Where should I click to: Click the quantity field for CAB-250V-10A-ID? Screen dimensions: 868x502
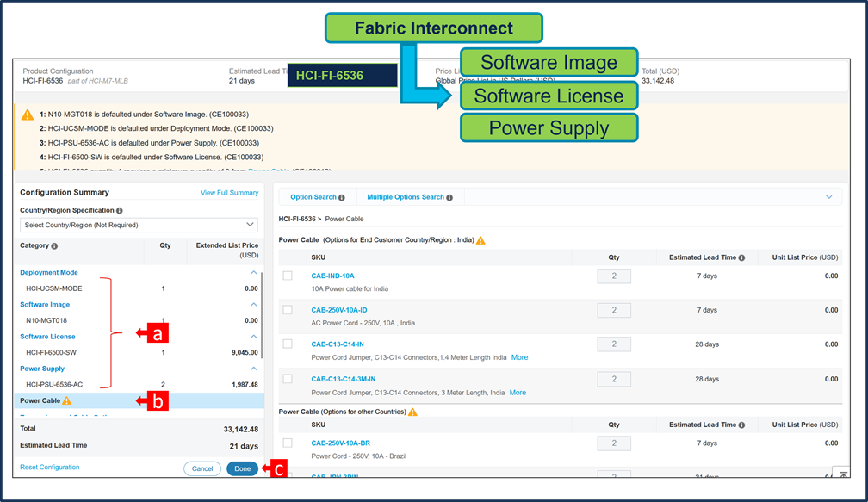coord(614,310)
